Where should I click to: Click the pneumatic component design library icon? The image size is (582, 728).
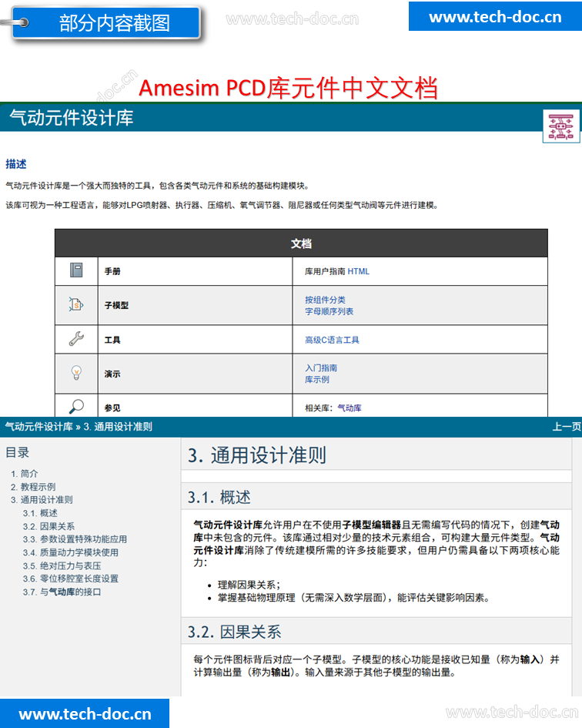pyautogui.click(x=561, y=126)
